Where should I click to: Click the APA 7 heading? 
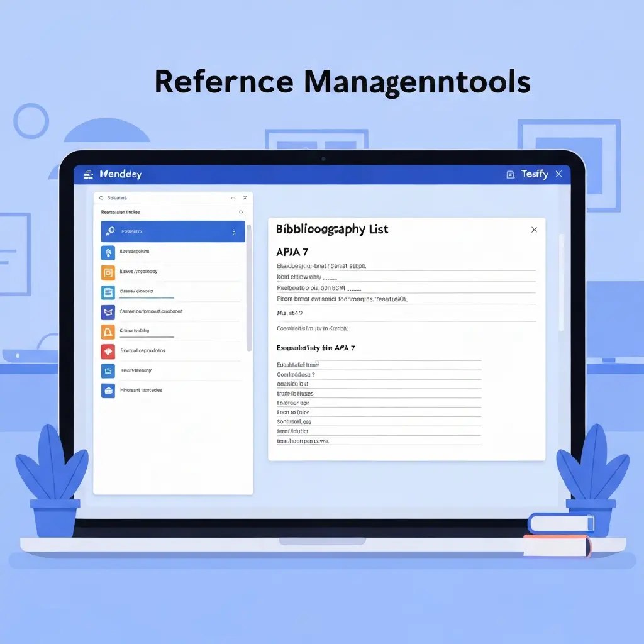point(292,252)
